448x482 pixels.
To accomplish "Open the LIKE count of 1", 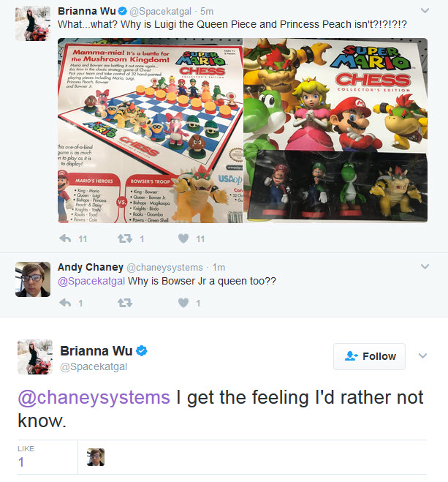I will tap(21, 462).
